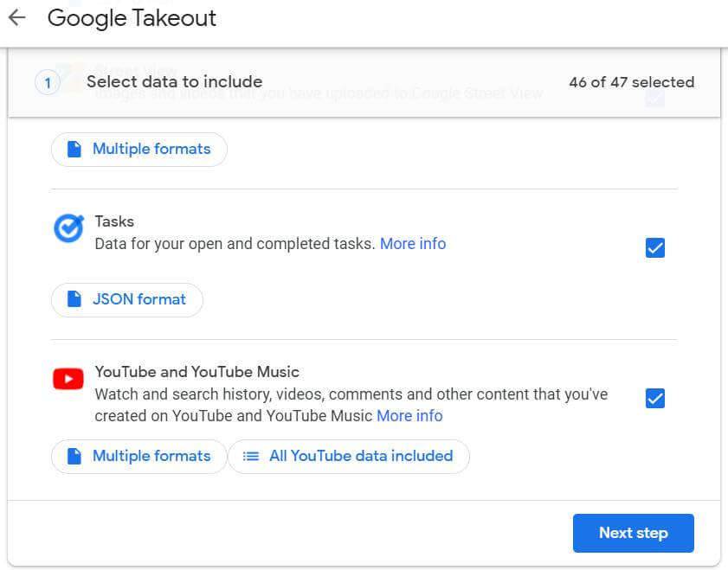
Task: Open Multiple formats button under YouTube
Action: (139, 457)
